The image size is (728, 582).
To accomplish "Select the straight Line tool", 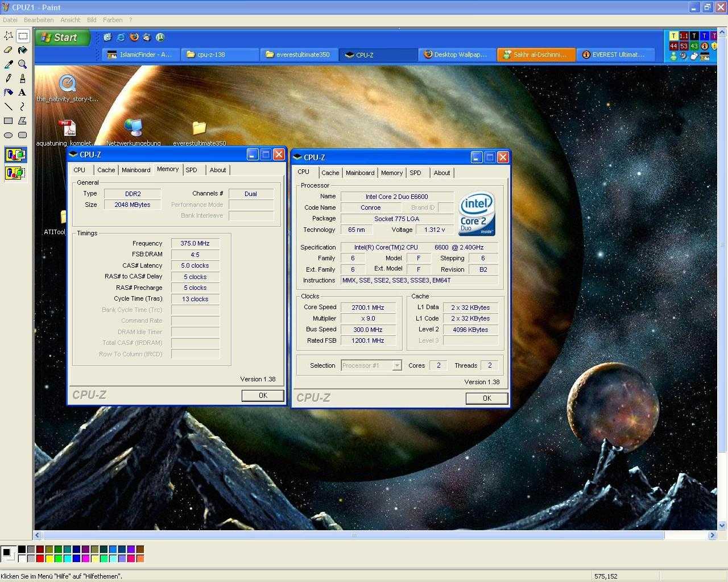I will click(9, 106).
